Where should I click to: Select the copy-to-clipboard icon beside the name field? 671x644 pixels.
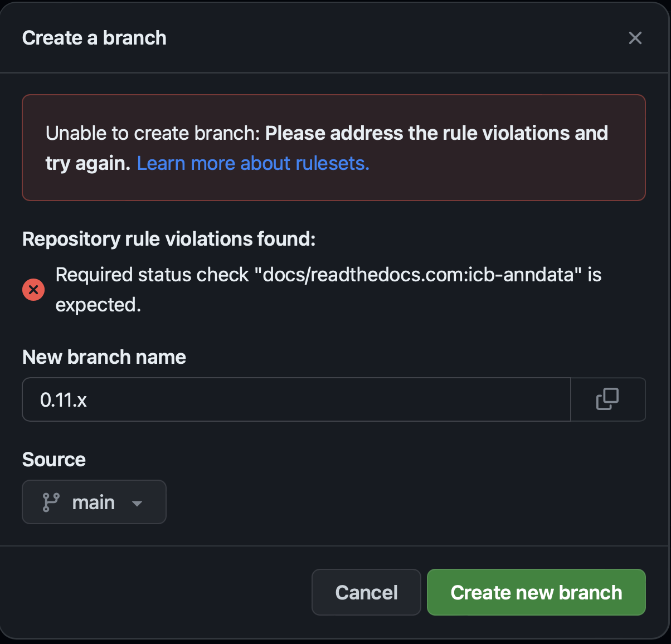pos(607,399)
